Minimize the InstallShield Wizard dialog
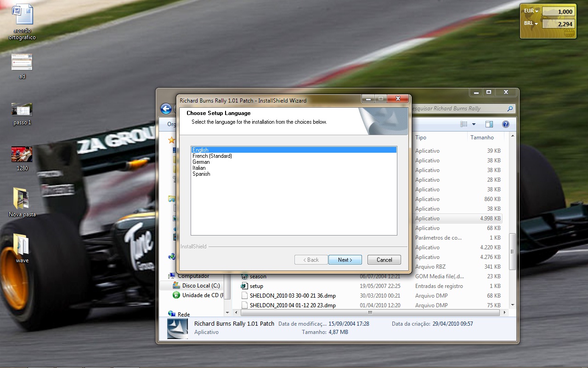 [368, 98]
